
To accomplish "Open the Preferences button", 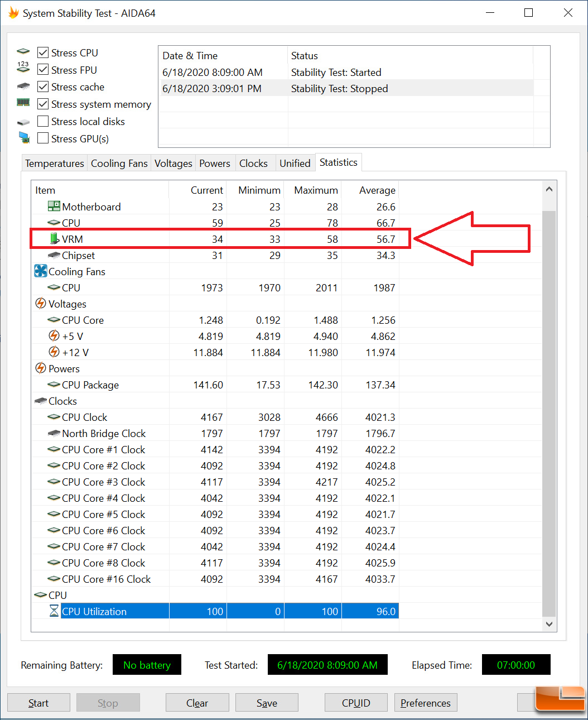I will tap(426, 703).
